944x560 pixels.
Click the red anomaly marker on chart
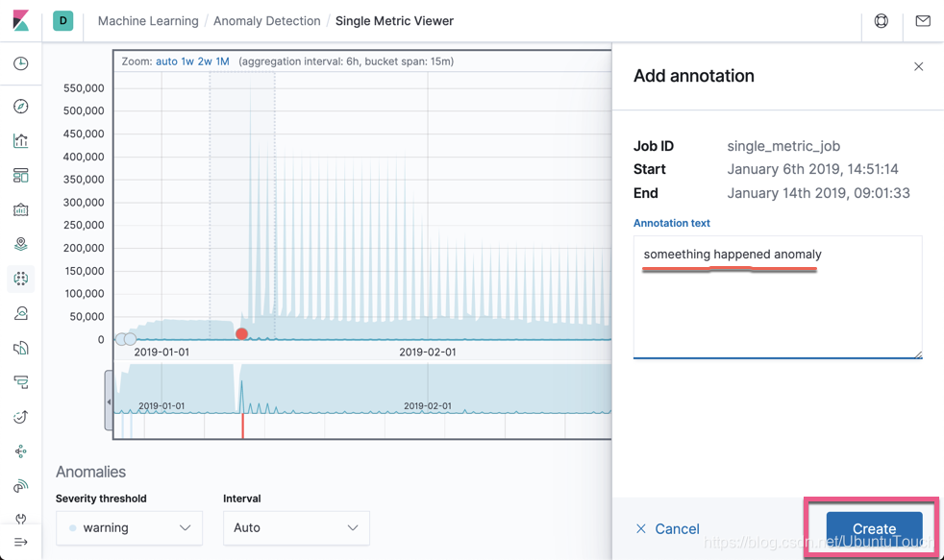[241, 334]
